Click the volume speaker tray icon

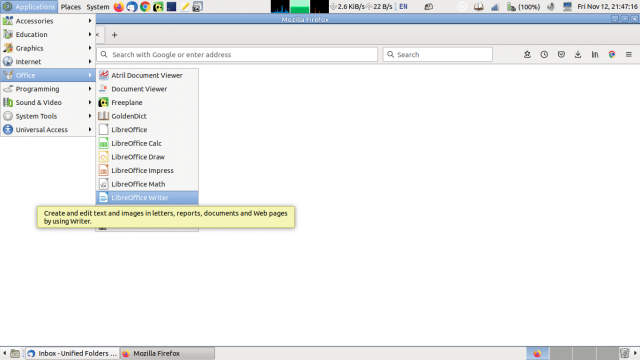click(x=551, y=7)
